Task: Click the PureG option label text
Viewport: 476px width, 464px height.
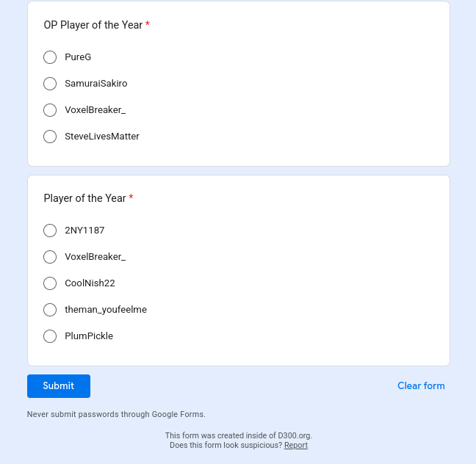Action: tap(78, 57)
